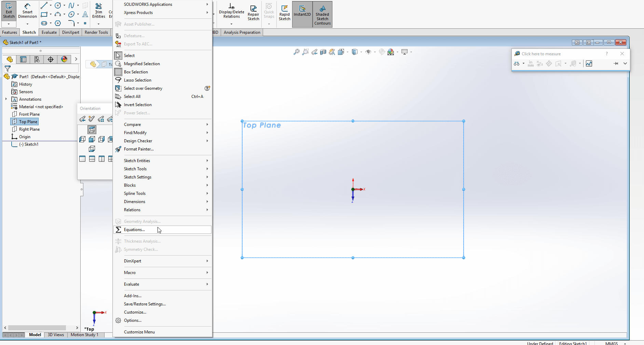Select single viewport layout
This screenshot has width=644, height=345.
coord(82,159)
